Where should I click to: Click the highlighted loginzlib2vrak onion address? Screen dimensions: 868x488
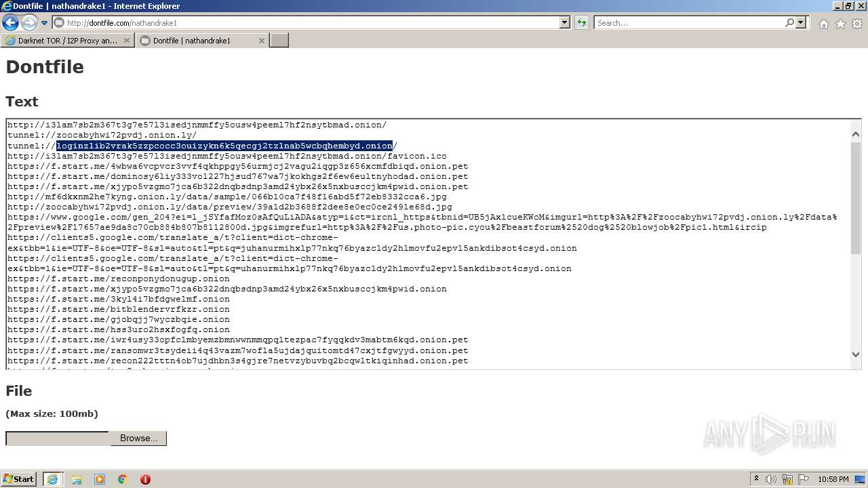tap(224, 146)
